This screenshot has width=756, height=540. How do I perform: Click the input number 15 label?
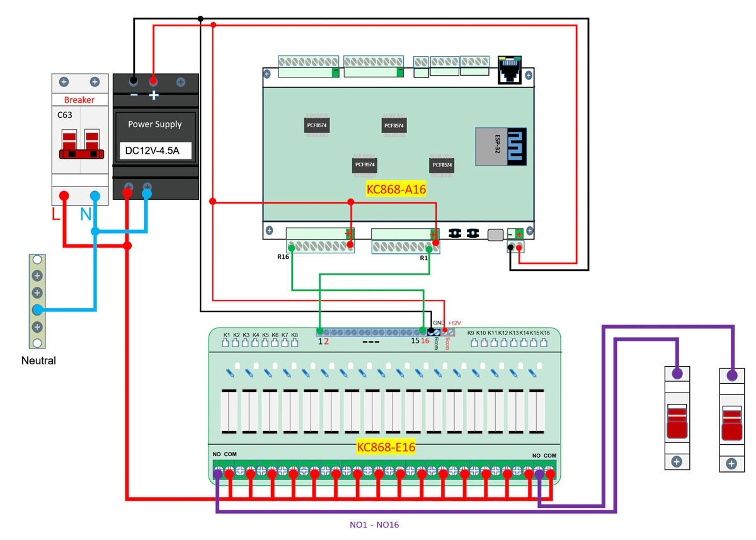pyautogui.click(x=415, y=341)
